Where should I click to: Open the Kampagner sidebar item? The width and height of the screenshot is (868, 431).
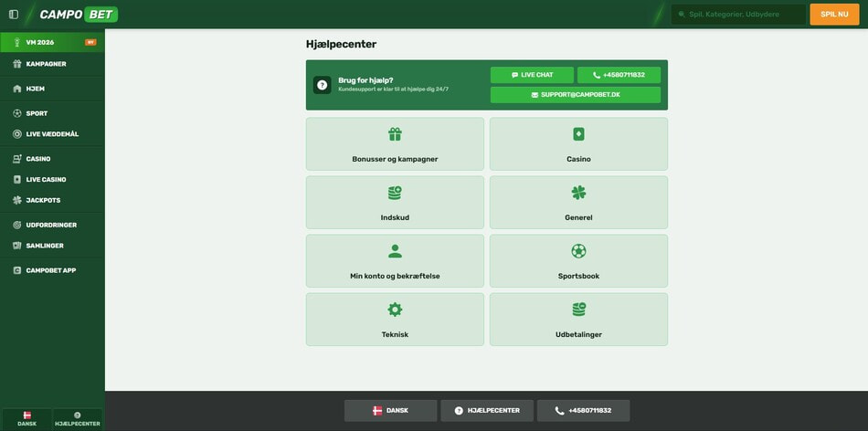[52, 64]
